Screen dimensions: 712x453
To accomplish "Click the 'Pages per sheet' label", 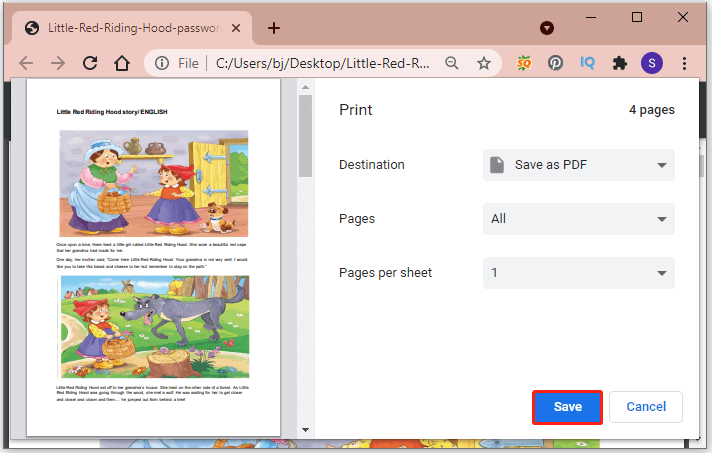I will coord(386,273).
